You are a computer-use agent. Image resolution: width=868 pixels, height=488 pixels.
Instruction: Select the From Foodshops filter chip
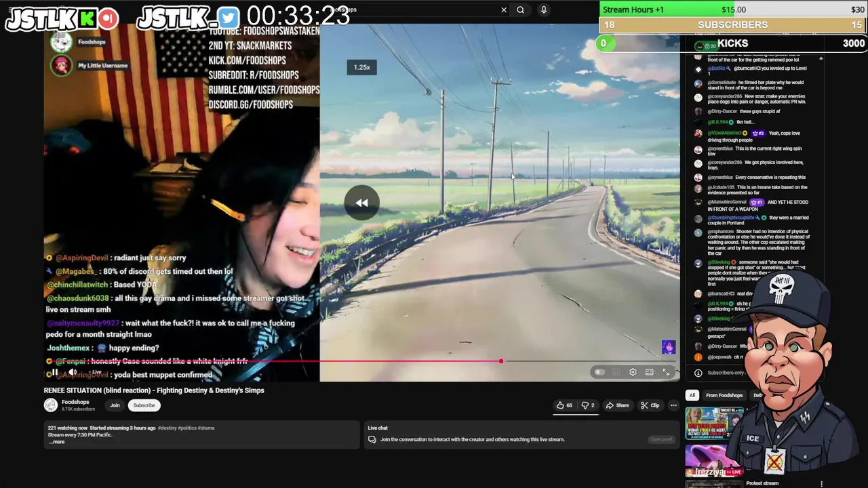724,395
